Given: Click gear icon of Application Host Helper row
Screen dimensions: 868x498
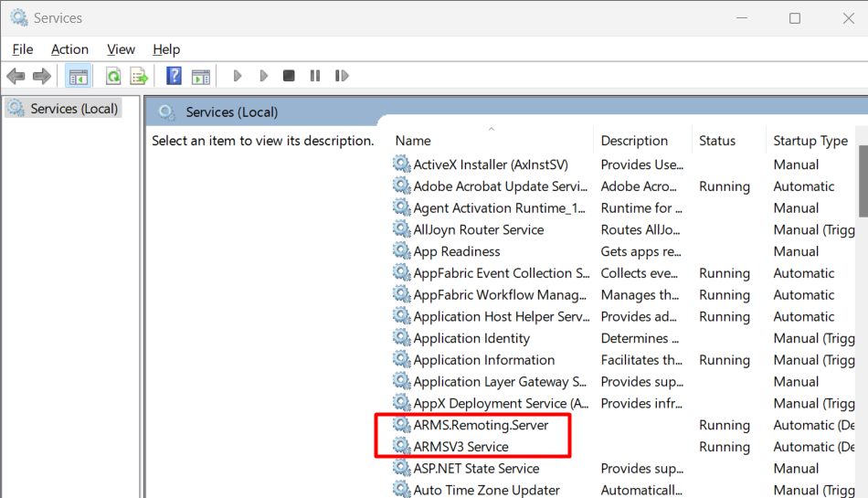Looking at the screenshot, I should point(401,315).
